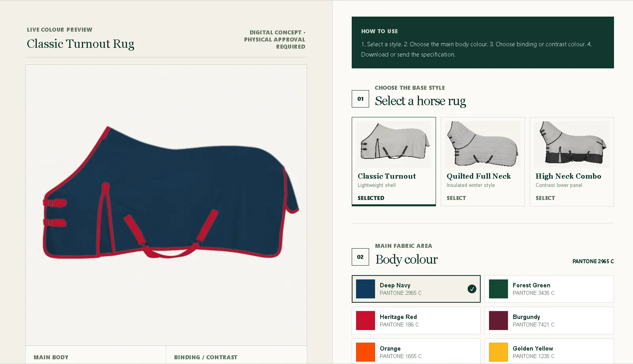Click the Lightweight shell description
The width and height of the screenshot is (633, 364).
click(377, 185)
